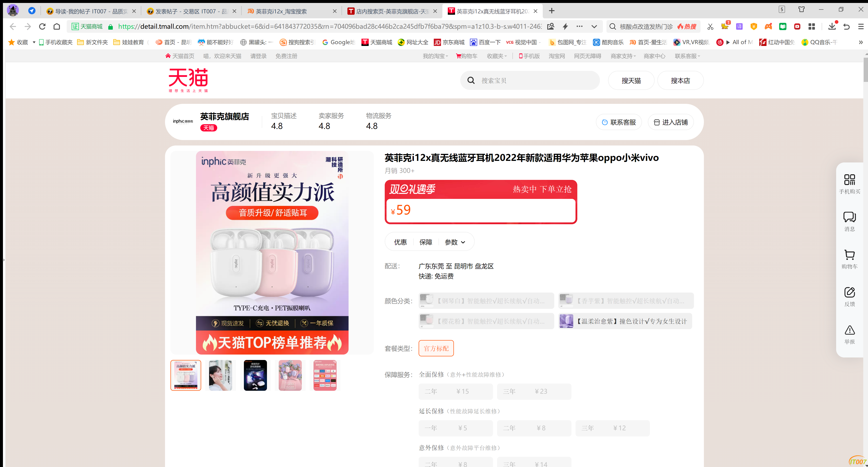The height and width of the screenshot is (467, 868).
Task: Open the 保障 section tab
Action: (426, 242)
